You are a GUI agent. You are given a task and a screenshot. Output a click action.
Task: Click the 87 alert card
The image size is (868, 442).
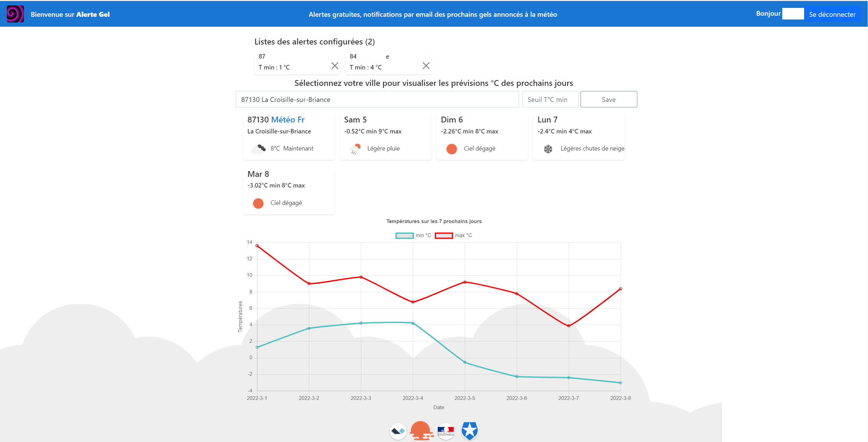pos(297,63)
